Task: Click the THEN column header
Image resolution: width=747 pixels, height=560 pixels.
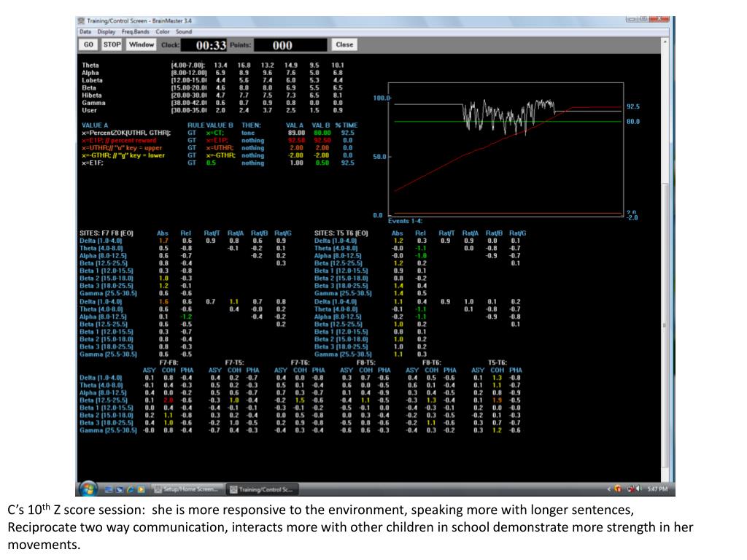Action: pyautogui.click(x=251, y=125)
